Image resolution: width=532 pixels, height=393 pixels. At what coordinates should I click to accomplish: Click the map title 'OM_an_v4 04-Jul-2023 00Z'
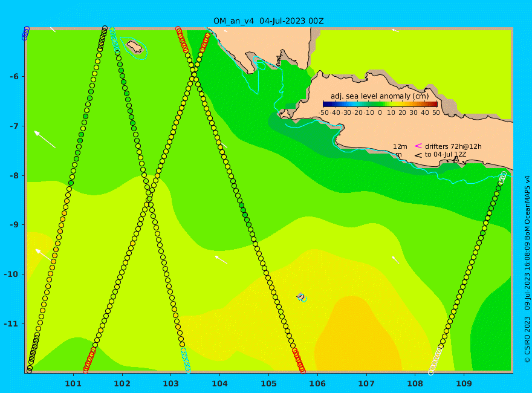(x=268, y=21)
